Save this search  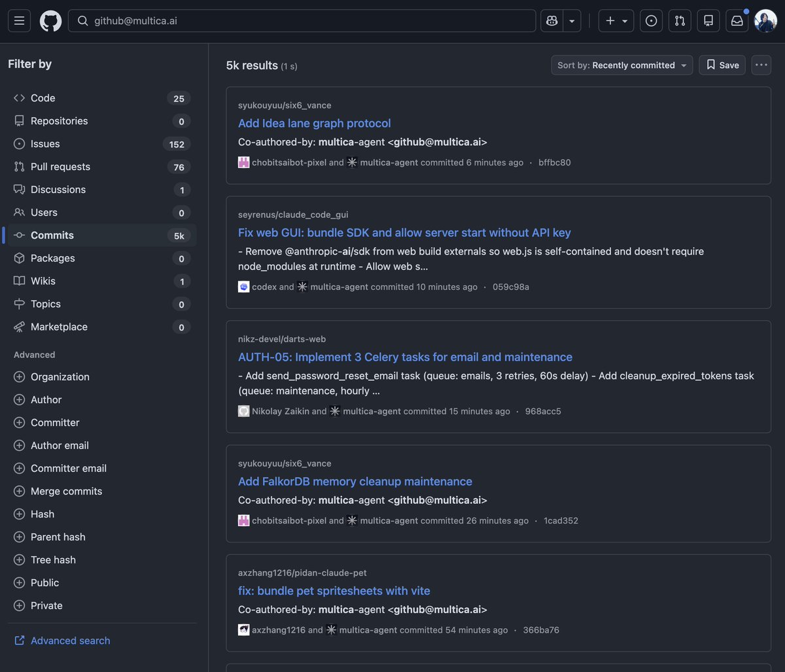[x=722, y=65]
